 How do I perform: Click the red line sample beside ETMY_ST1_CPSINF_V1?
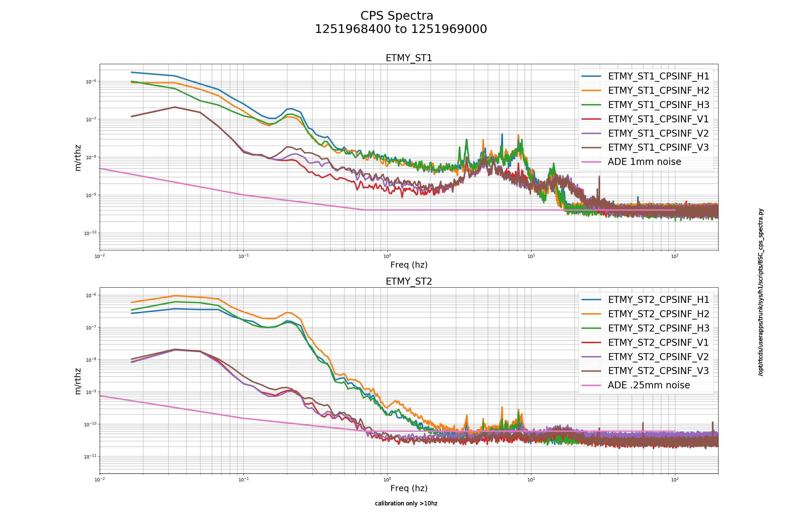click(592, 119)
